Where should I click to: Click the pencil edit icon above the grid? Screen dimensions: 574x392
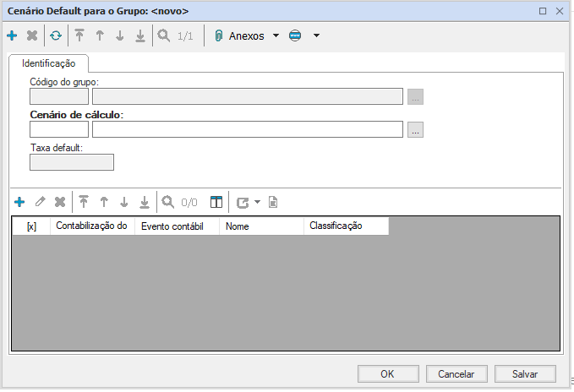tap(40, 202)
